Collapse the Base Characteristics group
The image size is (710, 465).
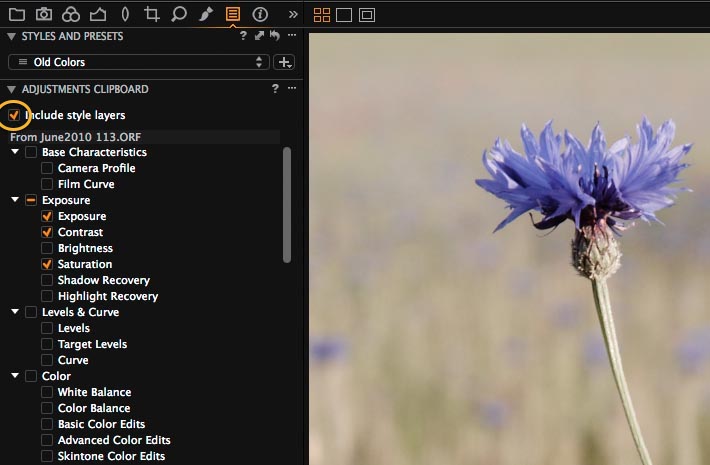[x=15, y=152]
